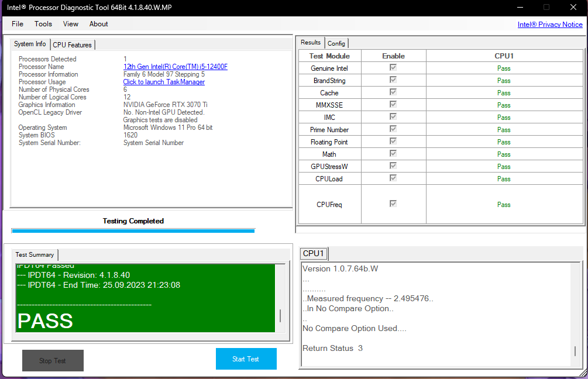The height and width of the screenshot is (379, 588).
Task: Click the IMC test module name
Action: pos(329,118)
